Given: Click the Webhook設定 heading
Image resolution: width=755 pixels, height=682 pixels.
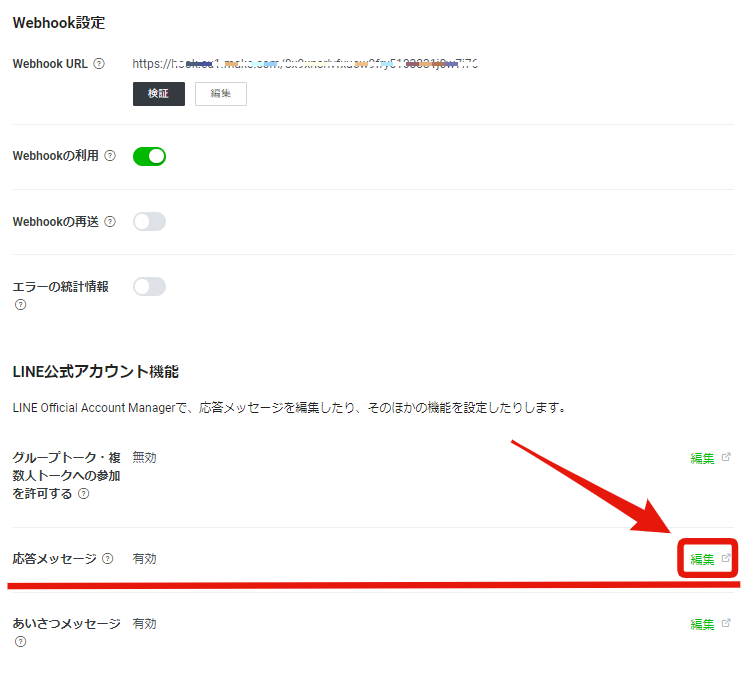Looking at the screenshot, I should click(59, 23).
